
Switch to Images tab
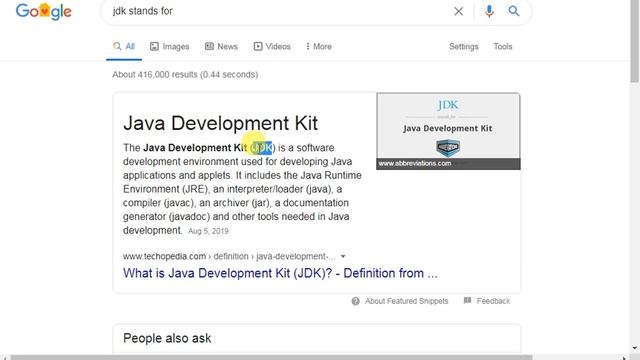click(x=169, y=47)
